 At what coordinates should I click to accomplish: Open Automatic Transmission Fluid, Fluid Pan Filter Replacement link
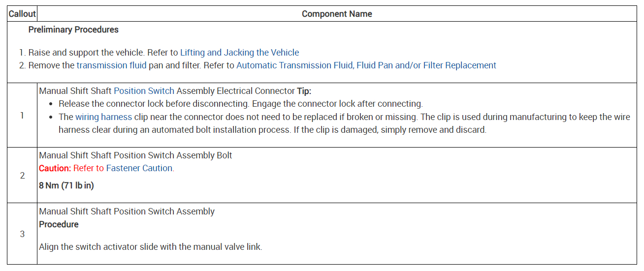pos(366,65)
